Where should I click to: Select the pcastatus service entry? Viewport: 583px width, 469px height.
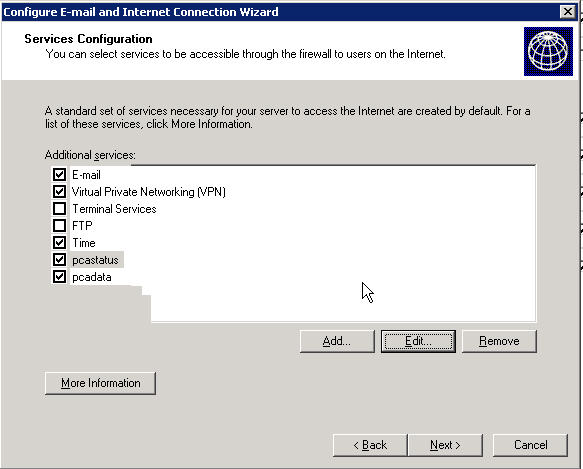click(96, 260)
